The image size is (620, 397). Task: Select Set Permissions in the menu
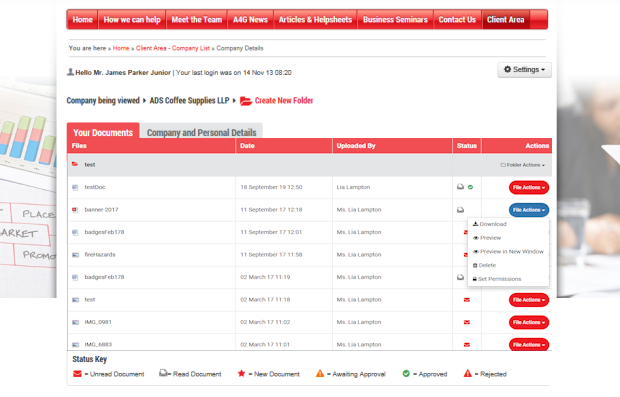[x=497, y=279]
